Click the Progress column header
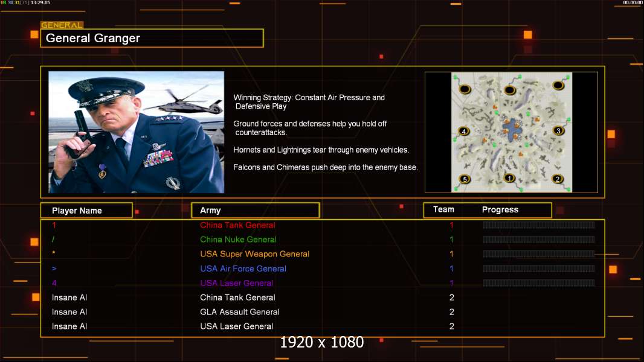The image size is (644, 362). (x=500, y=210)
